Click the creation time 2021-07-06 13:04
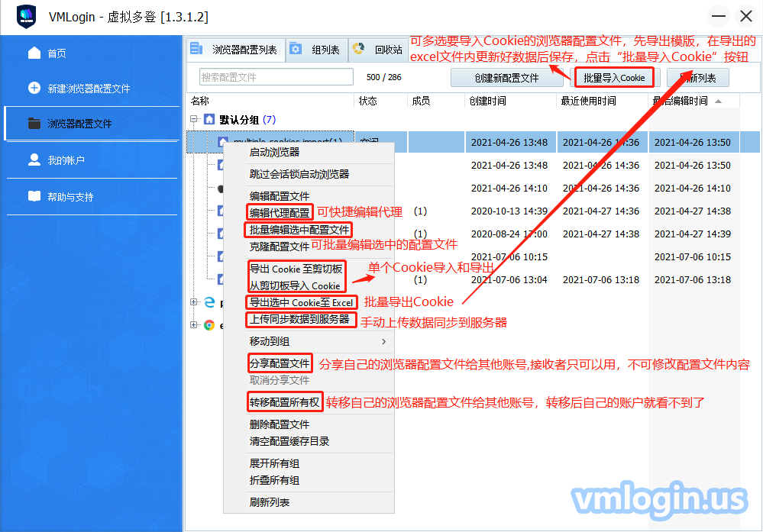 [509, 279]
